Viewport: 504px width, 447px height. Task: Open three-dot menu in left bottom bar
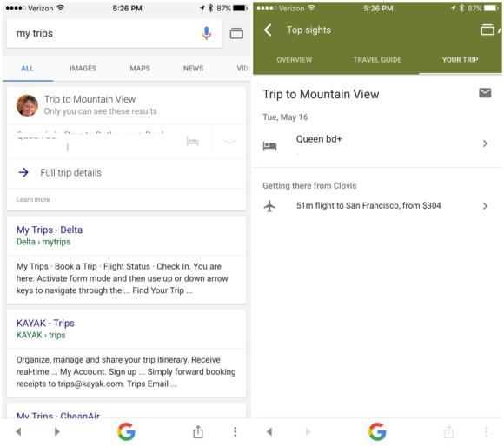point(235,431)
